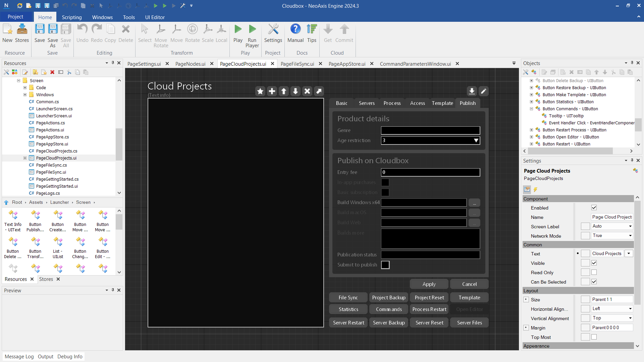The image size is (644, 362).
Task: Toggle the Submit to publish checkbox
Action: coord(385,265)
